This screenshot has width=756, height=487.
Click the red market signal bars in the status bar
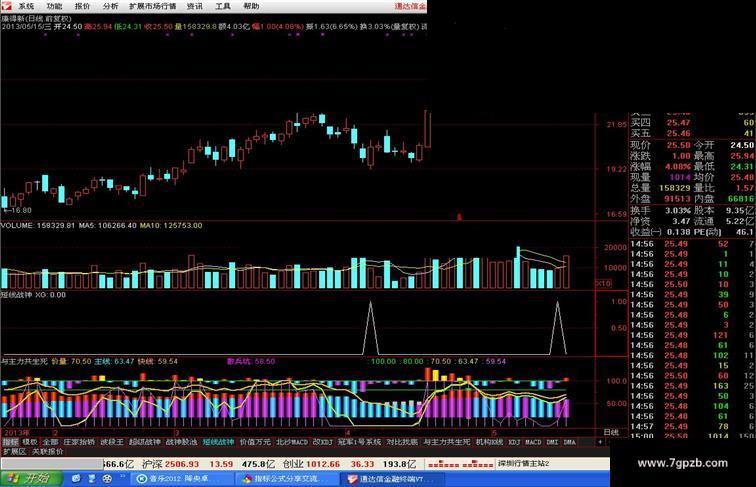pyautogui.click(x=460, y=464)
